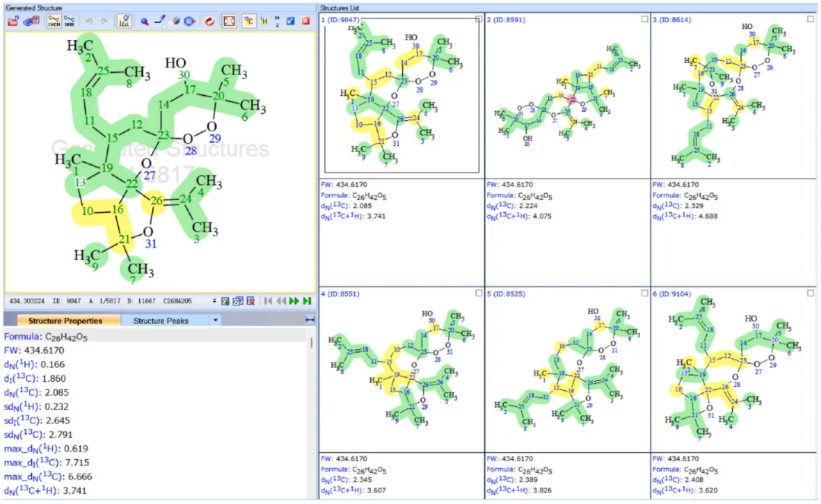This screenshot has width=821, height=504.
Task: Click the red X reject icon
Action: click(x=306, y=21)
